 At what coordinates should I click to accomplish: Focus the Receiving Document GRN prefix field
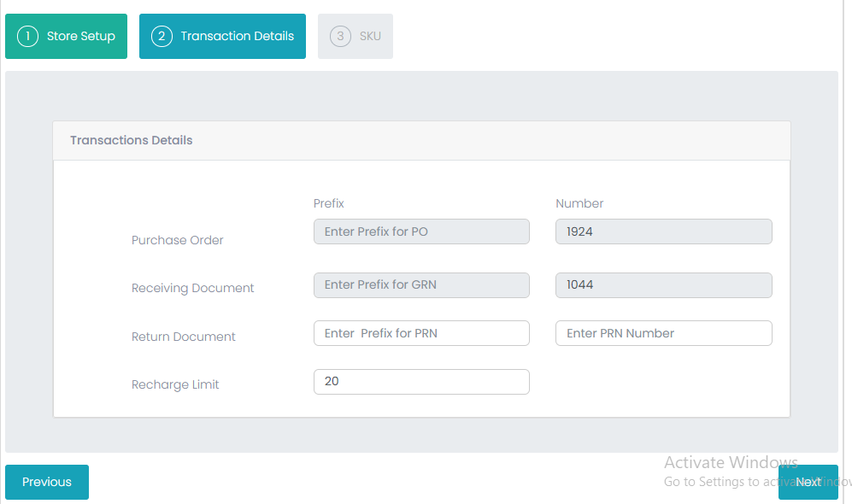[x=421, y=284]
